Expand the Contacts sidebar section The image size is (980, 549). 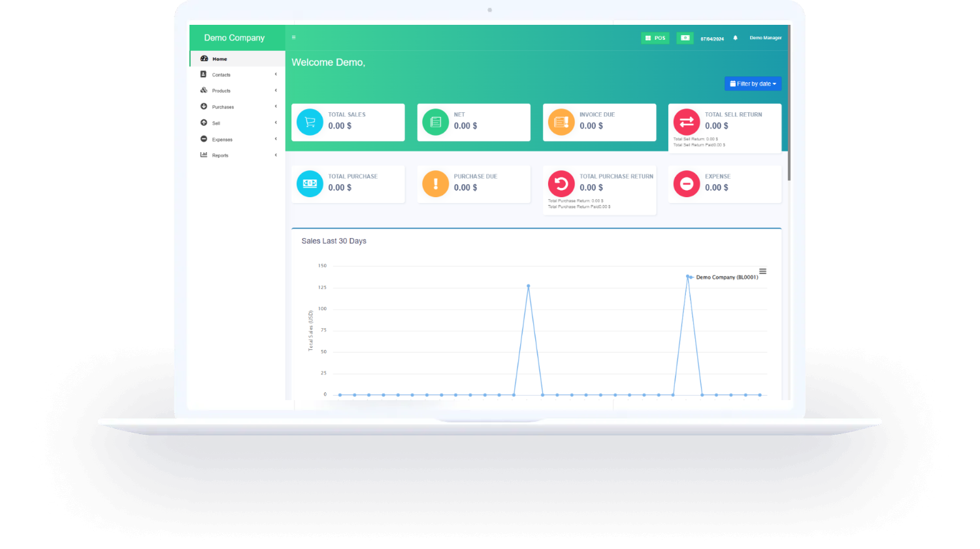click(x=275, y=74)
